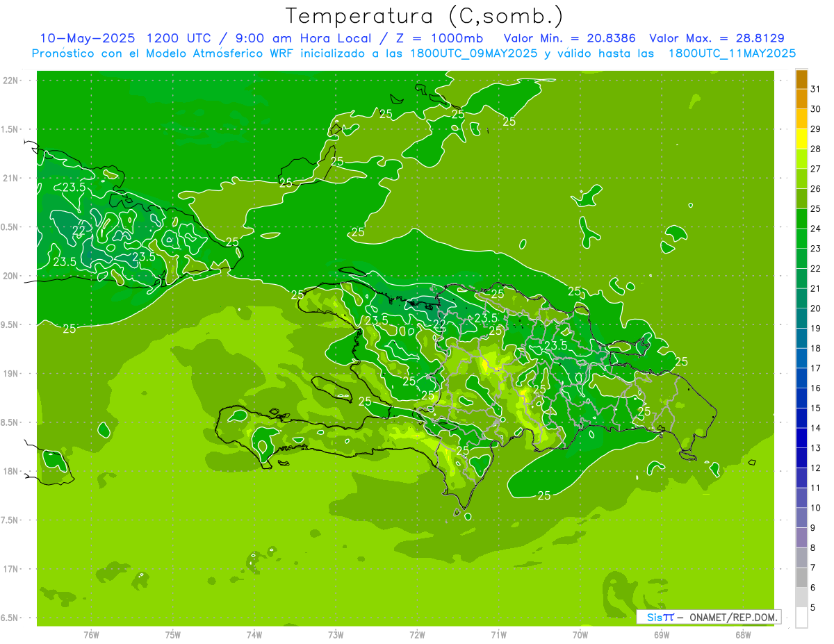This screenshot has height=644, width=834.
Task: Click the 7.5N latitude label
Action: tap(10, 520)
